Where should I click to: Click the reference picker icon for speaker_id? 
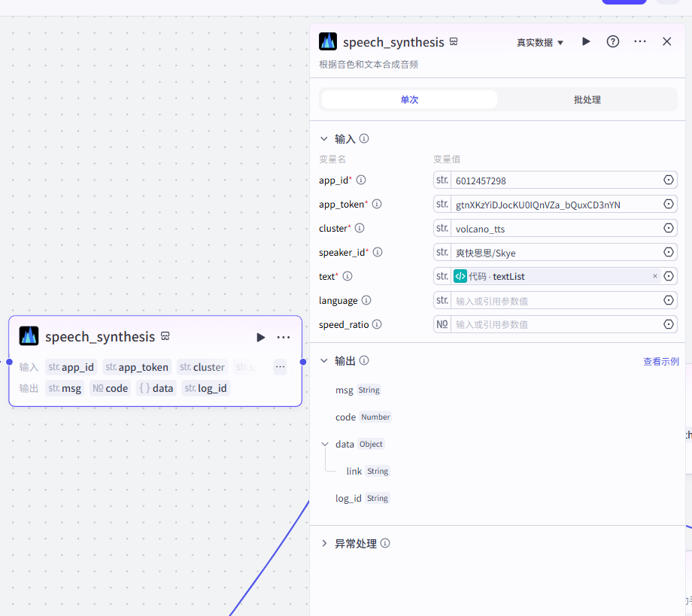[668, 252]
